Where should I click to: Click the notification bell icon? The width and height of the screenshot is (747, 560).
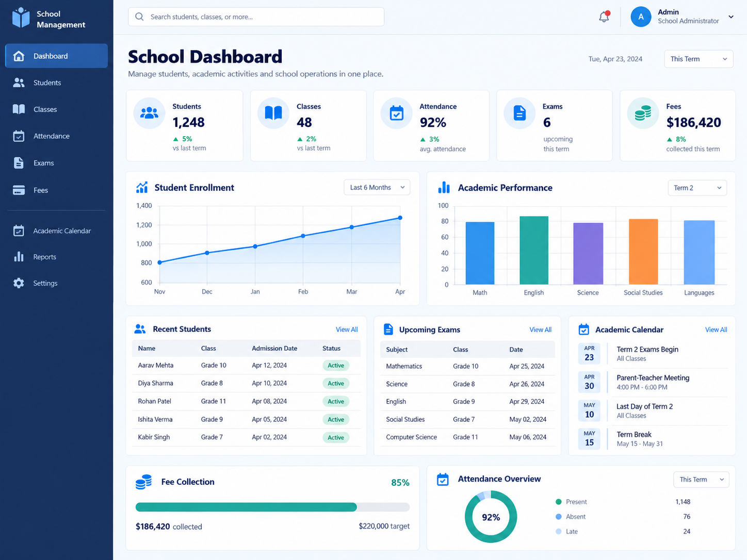[604, 17]
